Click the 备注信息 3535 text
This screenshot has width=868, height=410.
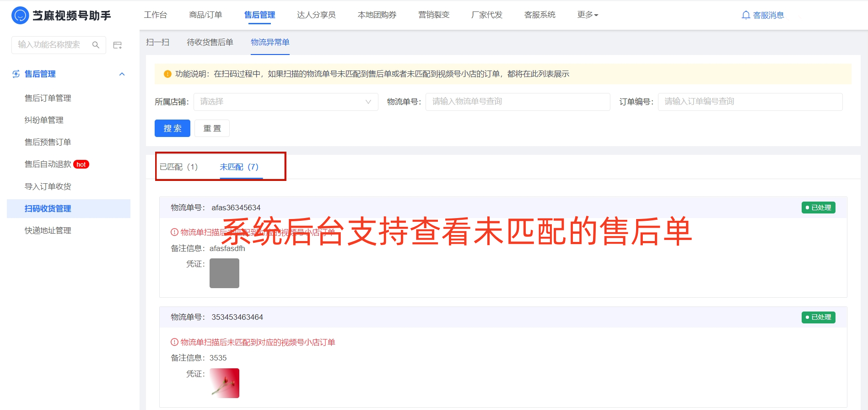pyautogui.click(x=199, y=358)
